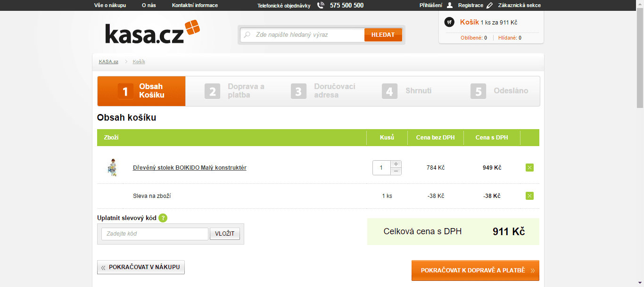This screenshot has height=287, width=644.
Task: Click the 911 Kč total price
Action: pos(509,231)
